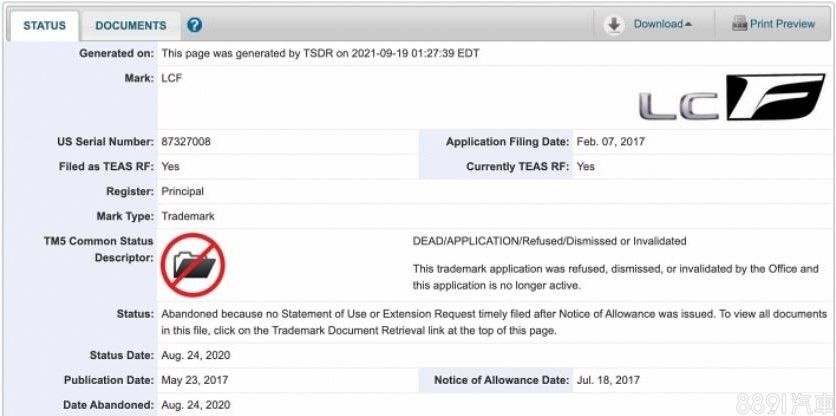
Task: Click the Date Abandoned value
Action: [x=195, y=405]
